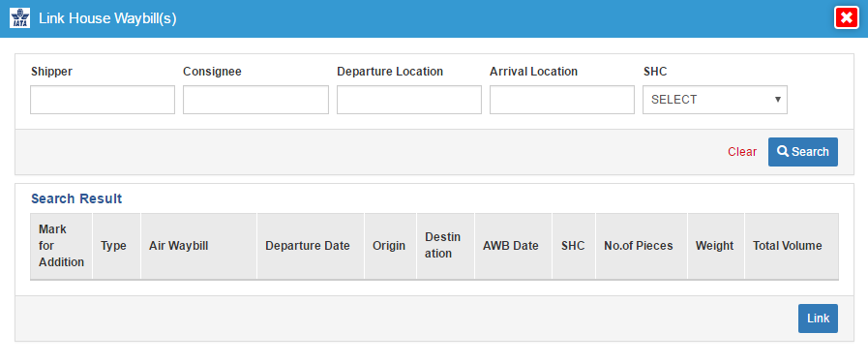Viewport: 868px width, 364px height.
Task: Clear the search filters
Action: point(742,152)
